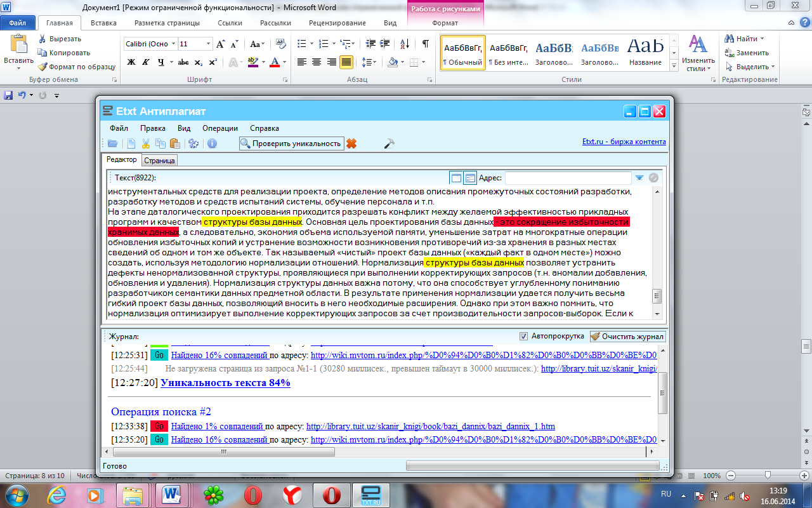
Task: Center text in Word ribbon
Action: pos(317,62)
